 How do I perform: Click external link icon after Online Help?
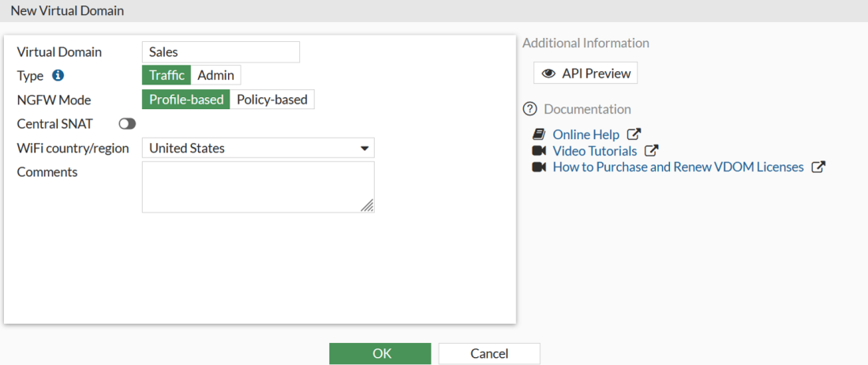tap(634, 134)
